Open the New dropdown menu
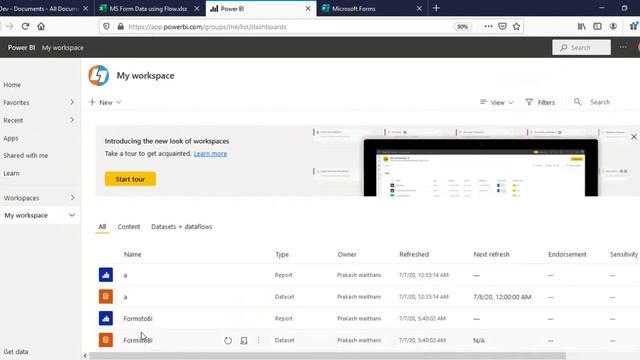The height and width of the screenshot is (360, 640). 105,102
